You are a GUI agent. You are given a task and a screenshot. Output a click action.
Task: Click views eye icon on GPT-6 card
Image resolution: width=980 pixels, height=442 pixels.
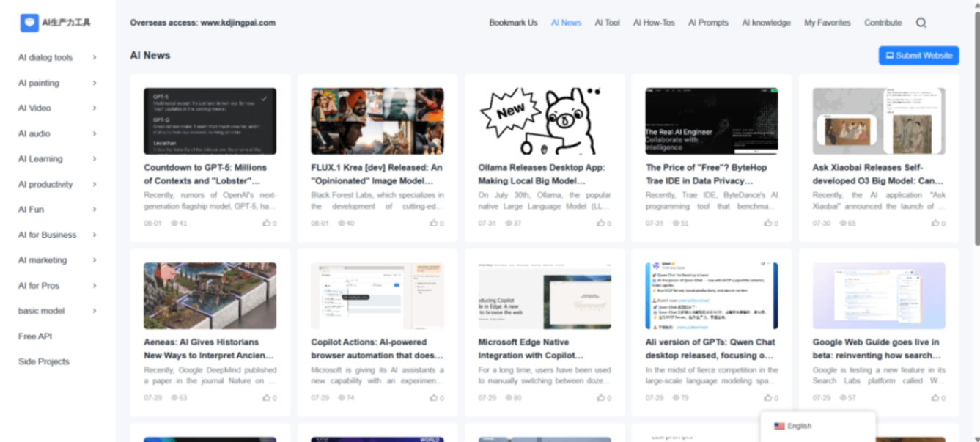click(x=174, y=224)
